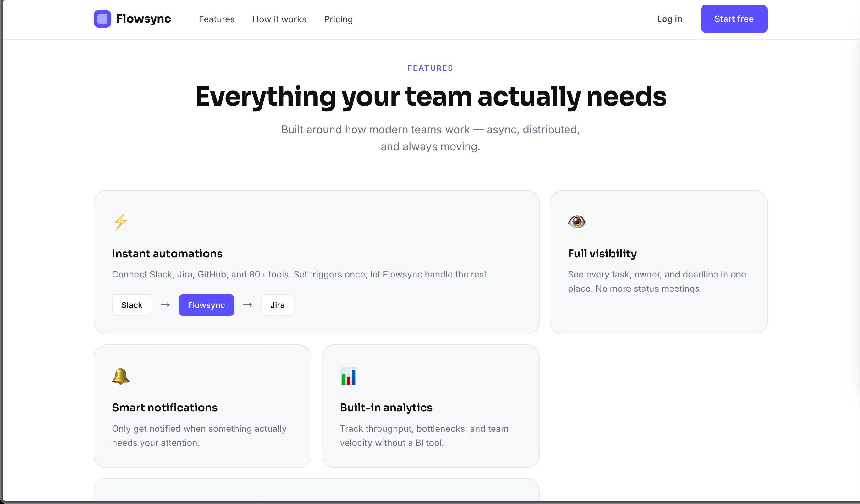The image size is (860, 504).
Task: Click 'Connect Slack, Jira, GitHub' description text
Action: pyautogui.click(x=300, y=274)
